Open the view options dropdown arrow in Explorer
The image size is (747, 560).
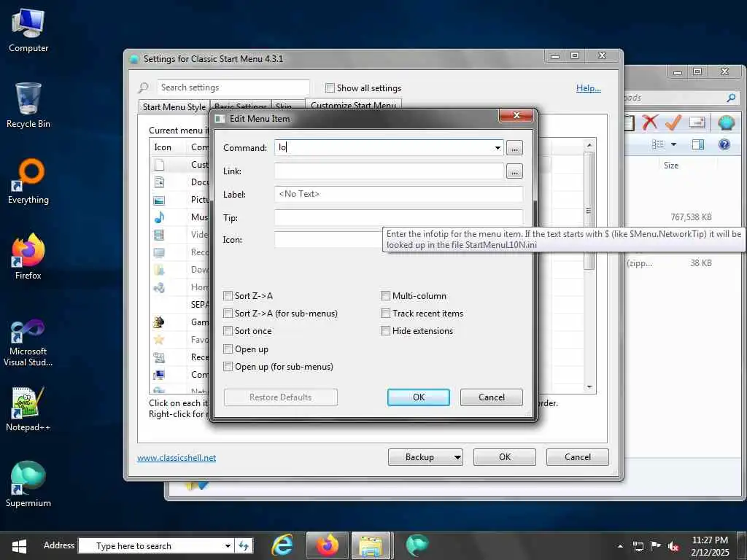673,144
